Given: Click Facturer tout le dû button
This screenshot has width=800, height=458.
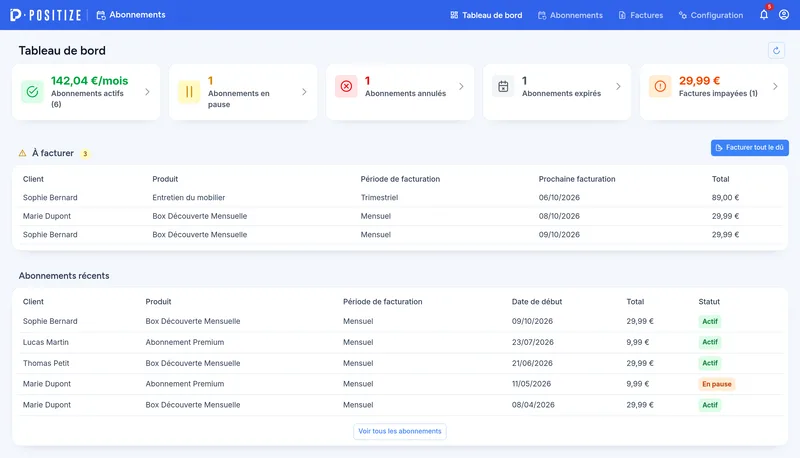Looking at the screenshot, I should tap(749, 148).
